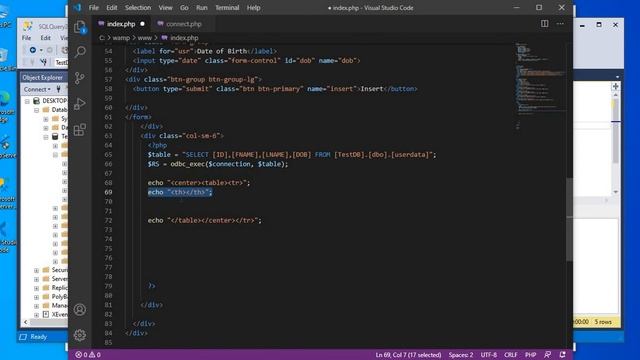The width and height of the screenshot is (640, 360).
Task: Open the Go menu
Action: pos(184,8)
